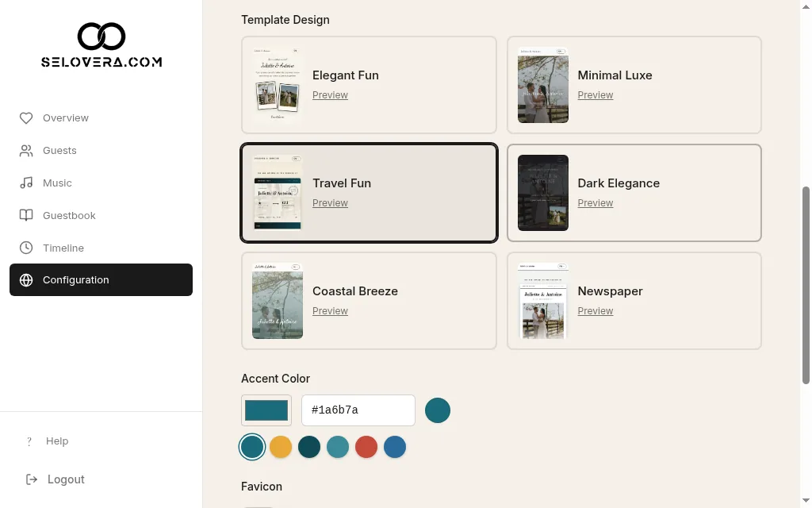Click the globe icon beside Configuration

pyautogui.click(x=26, y=280)
